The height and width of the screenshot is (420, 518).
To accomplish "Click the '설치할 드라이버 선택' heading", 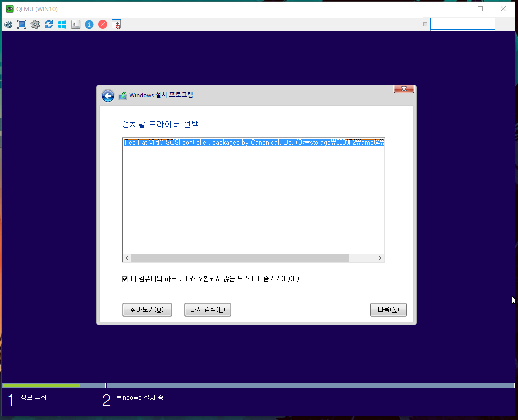I will pos(160,124).
